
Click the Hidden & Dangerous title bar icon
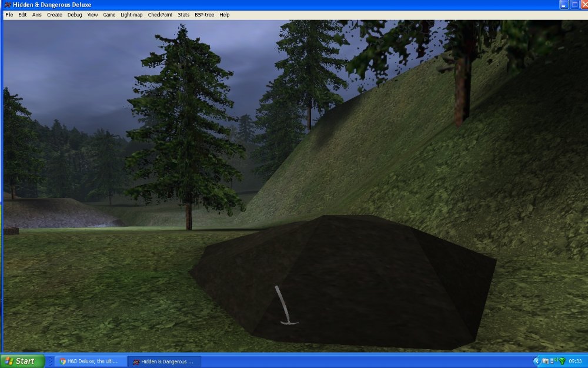pos(7,5)
